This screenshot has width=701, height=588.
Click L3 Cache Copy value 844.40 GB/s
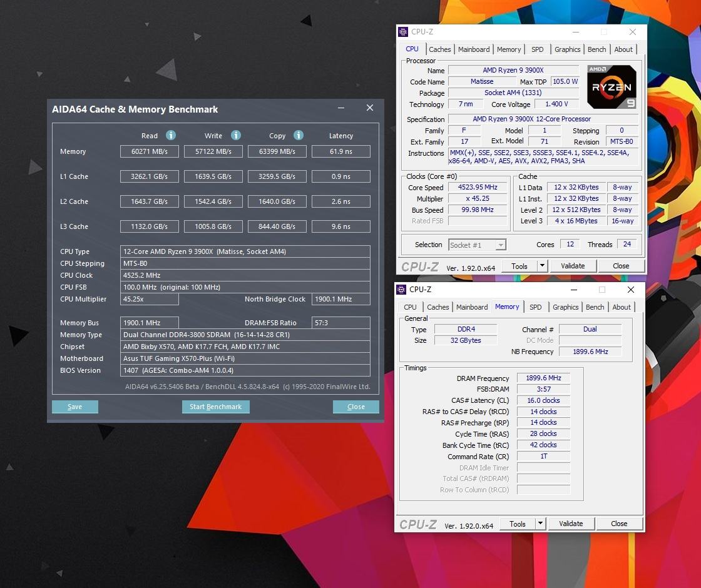(277, 226)
